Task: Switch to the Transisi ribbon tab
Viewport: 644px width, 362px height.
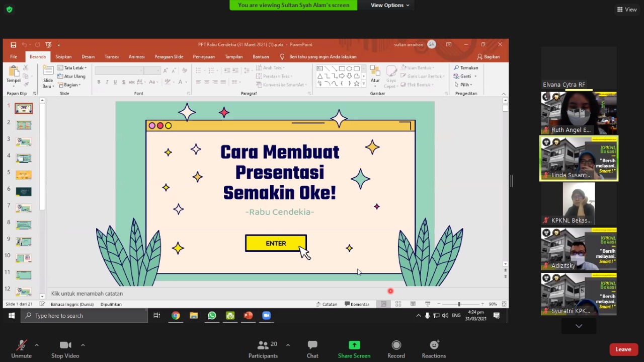Action: click(x=111, y=56)
